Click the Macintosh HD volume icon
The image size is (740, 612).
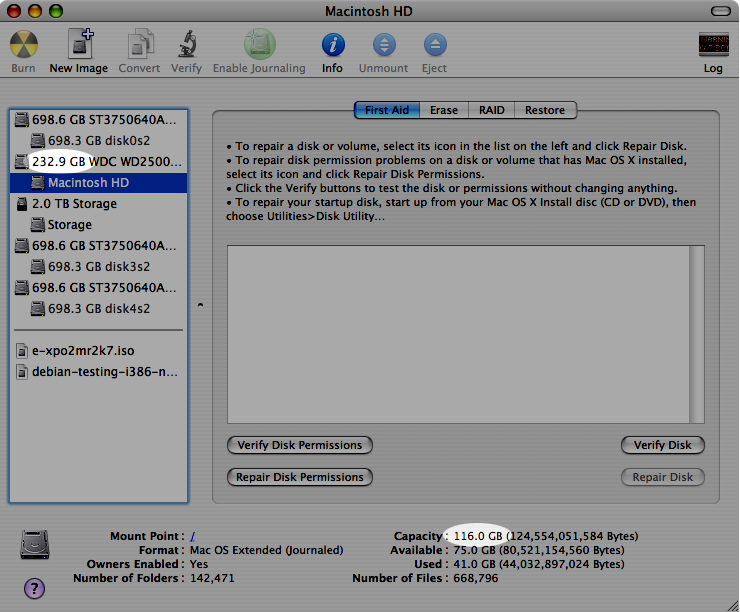coord(38,183)
